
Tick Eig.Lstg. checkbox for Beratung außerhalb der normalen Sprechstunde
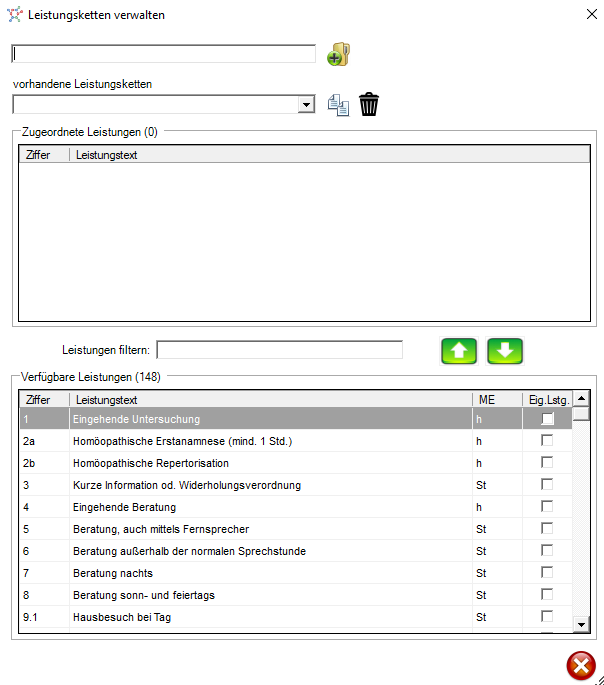pos(547,550)
